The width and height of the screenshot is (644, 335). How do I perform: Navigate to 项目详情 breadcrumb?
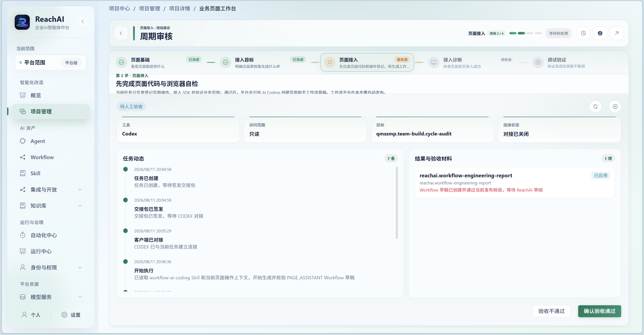(179, 9)
